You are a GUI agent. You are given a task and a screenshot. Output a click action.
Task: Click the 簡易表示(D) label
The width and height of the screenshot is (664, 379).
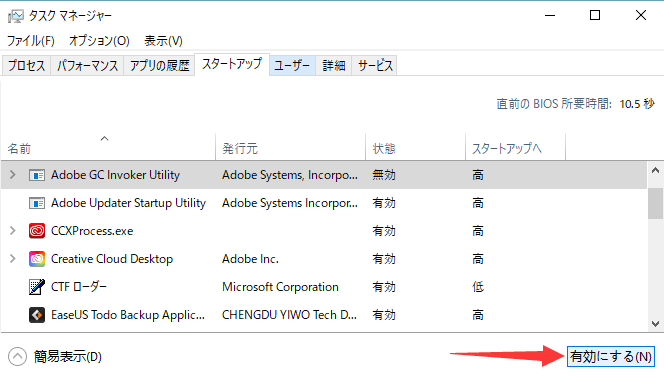tap(68, 357)
